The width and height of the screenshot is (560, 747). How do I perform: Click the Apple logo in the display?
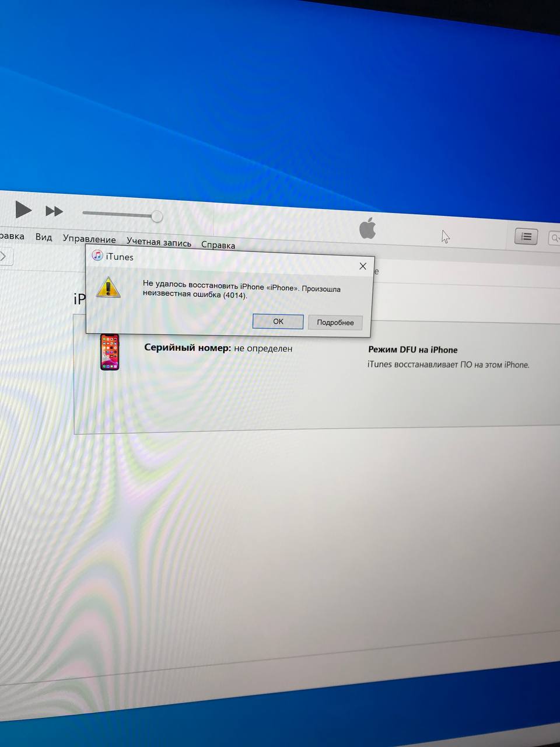tap(367, 228)
